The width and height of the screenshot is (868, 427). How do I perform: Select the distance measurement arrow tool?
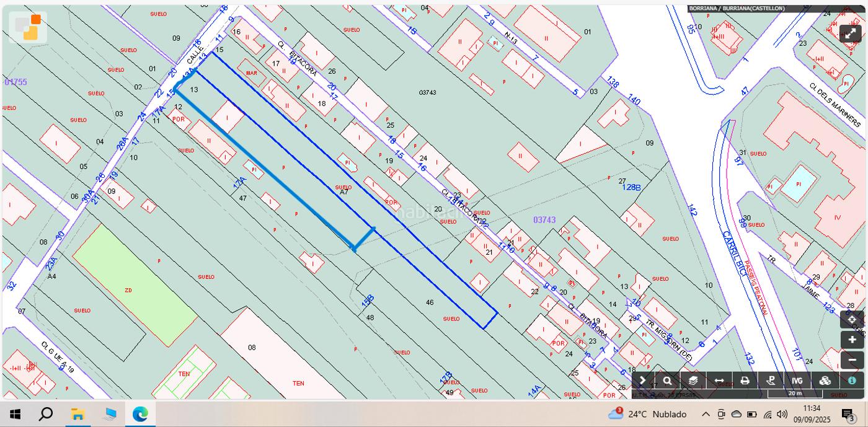(719, 381)
